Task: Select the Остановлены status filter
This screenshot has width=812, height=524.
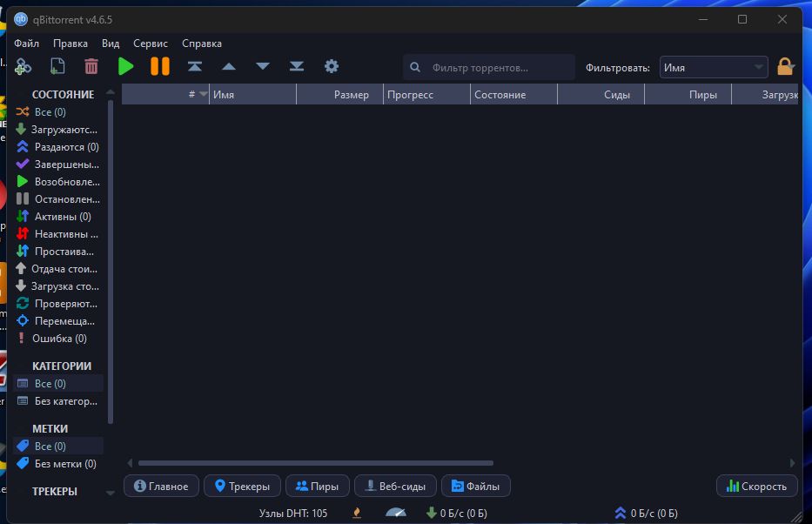Action: tap(58, 198)
